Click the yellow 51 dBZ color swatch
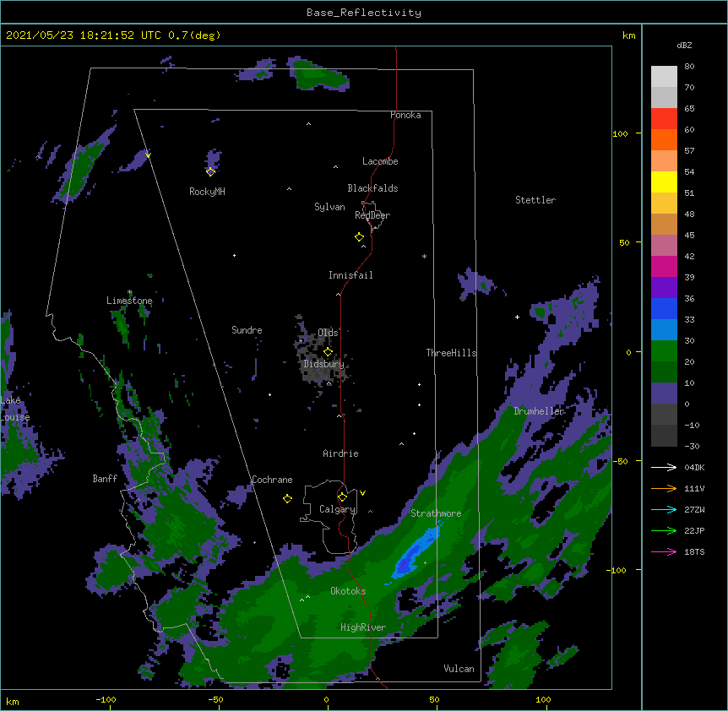The image size is (728, 711). [664, 182]
